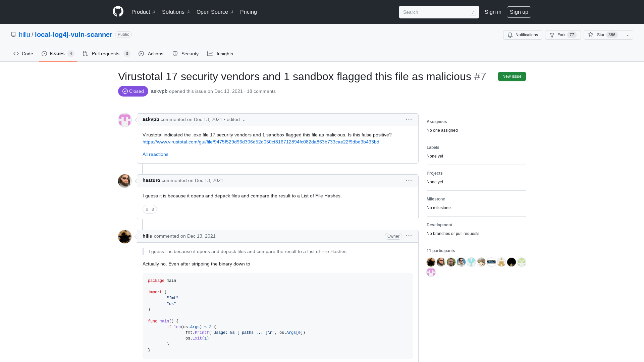Click eighth participant avatar in sidebar

[501, 262]
